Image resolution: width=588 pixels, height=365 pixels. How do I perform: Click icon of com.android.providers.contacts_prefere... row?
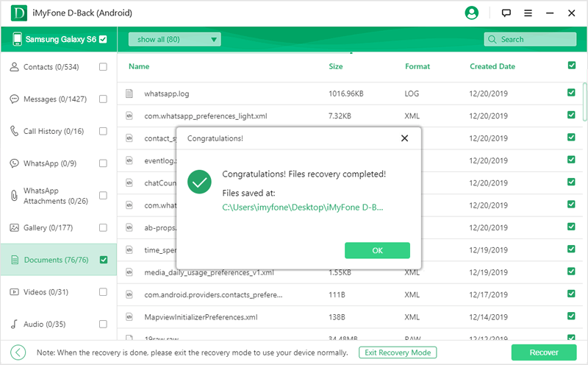point(129,295)
